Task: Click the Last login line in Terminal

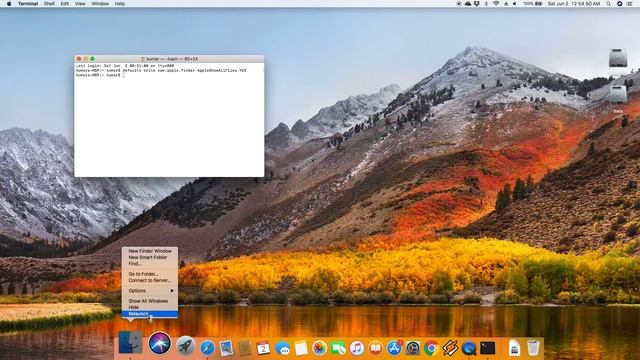Action: point(125,66)
